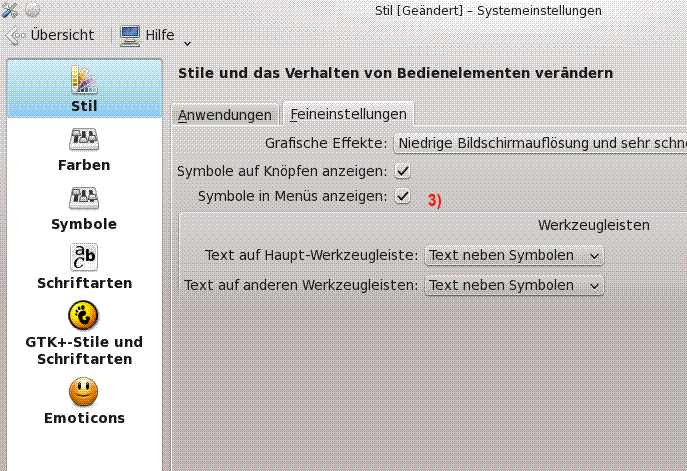Image resolution: width=687 pixels, height=471 pixels.
Task: Open the Grafische Effekte dropdown
Action: (540, 143)
